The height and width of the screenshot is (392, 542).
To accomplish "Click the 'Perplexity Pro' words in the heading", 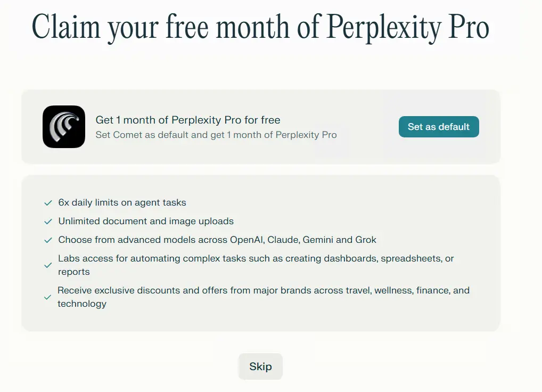I will coord(408,28).
